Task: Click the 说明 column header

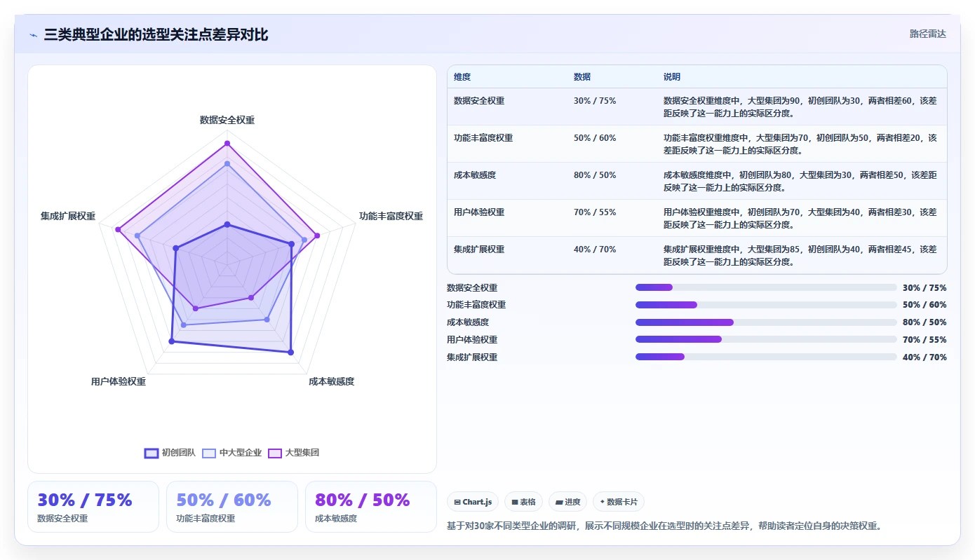Action: [672, 77]
